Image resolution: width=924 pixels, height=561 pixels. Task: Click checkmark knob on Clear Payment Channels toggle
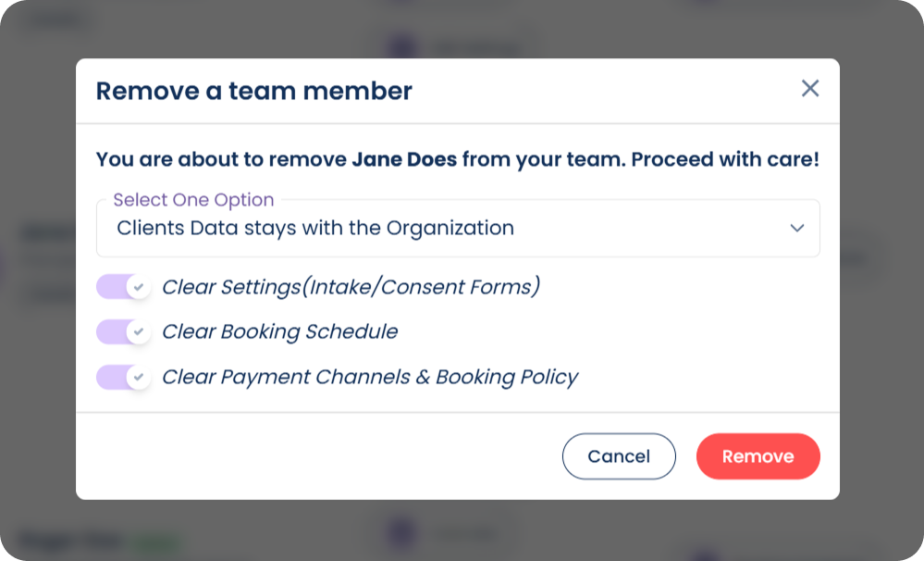tap(139, 377)
